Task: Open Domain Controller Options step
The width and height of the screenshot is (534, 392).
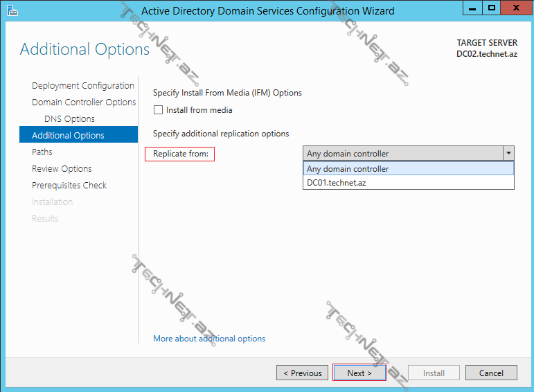Action: coord(84,103)
